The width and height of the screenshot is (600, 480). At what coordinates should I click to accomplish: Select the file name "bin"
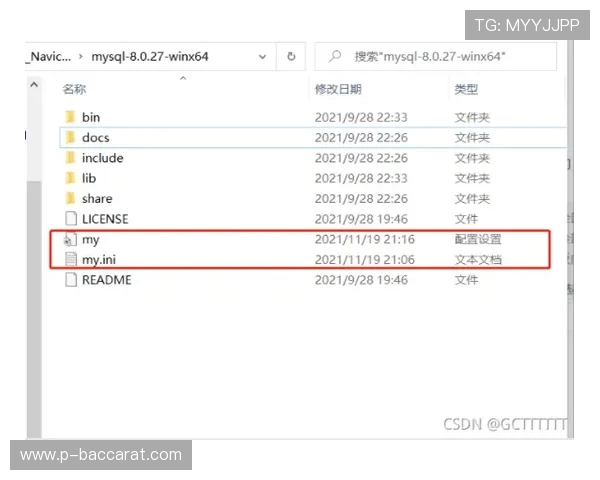[x=91, y=117]
